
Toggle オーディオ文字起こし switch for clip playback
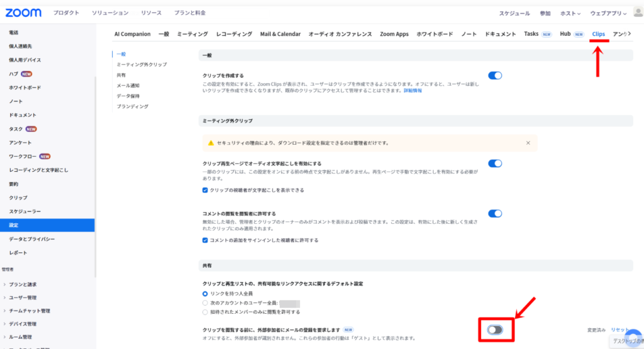click(x=495, y=163)
